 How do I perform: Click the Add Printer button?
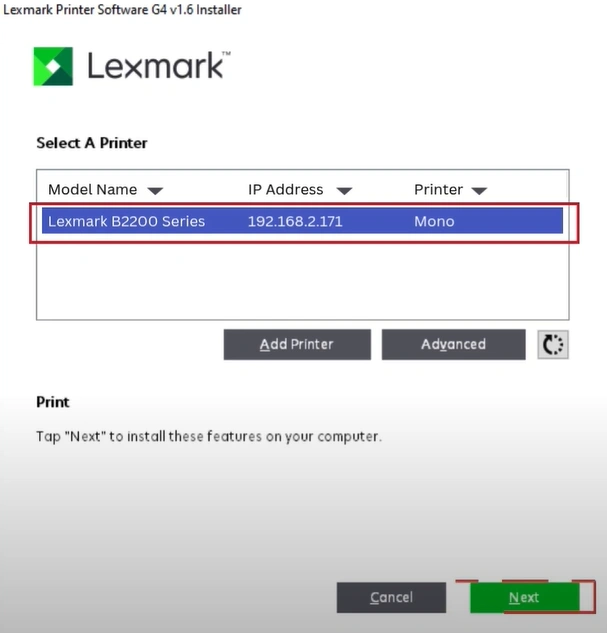coord(297,344)
